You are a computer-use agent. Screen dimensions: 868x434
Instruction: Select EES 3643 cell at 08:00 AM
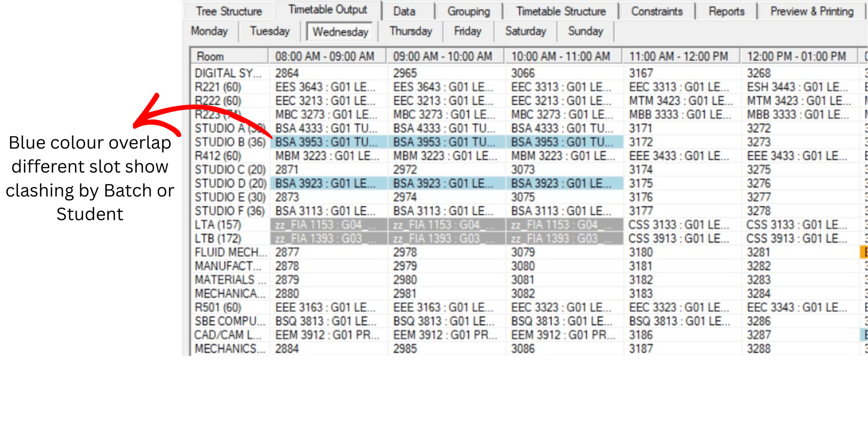[329, 87]
